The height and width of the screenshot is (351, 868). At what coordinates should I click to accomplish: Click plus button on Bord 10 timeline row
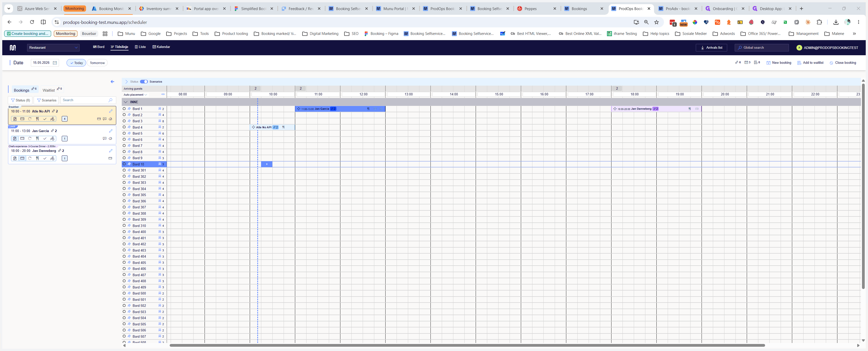(x=267, y=164)
